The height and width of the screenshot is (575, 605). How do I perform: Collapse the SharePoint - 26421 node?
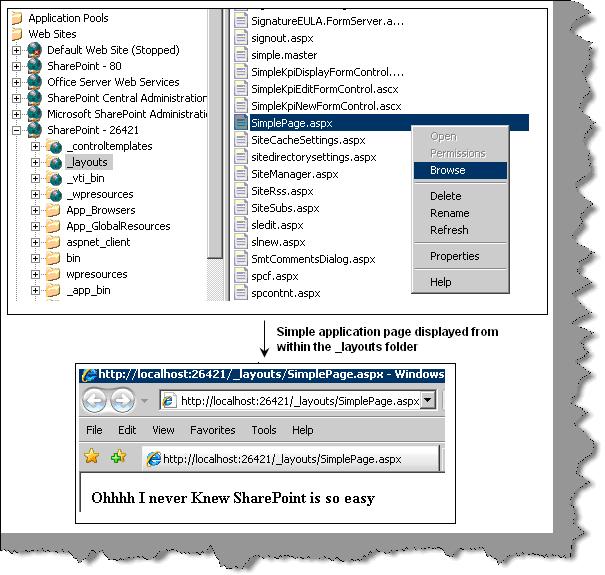pos(16,130)
